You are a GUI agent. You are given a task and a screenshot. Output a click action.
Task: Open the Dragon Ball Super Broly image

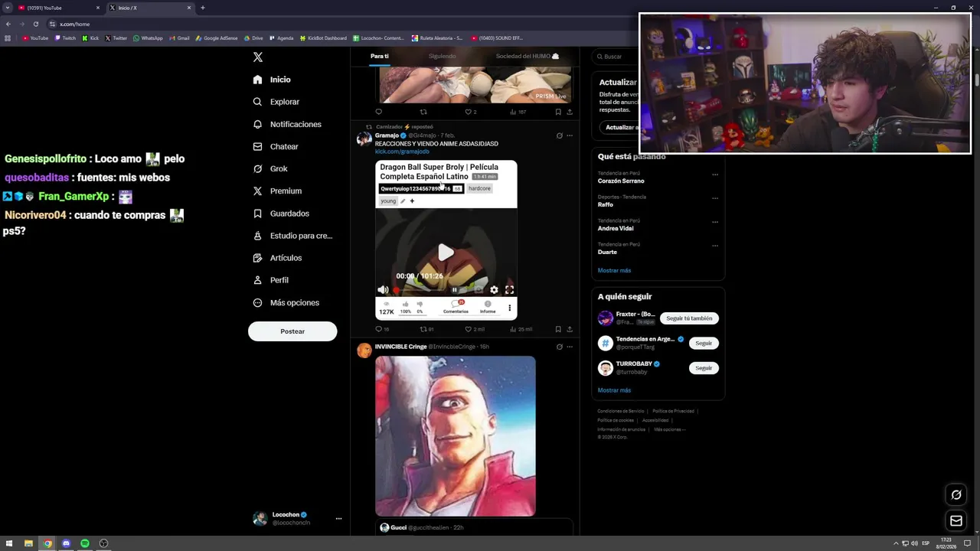click(446, 240)
